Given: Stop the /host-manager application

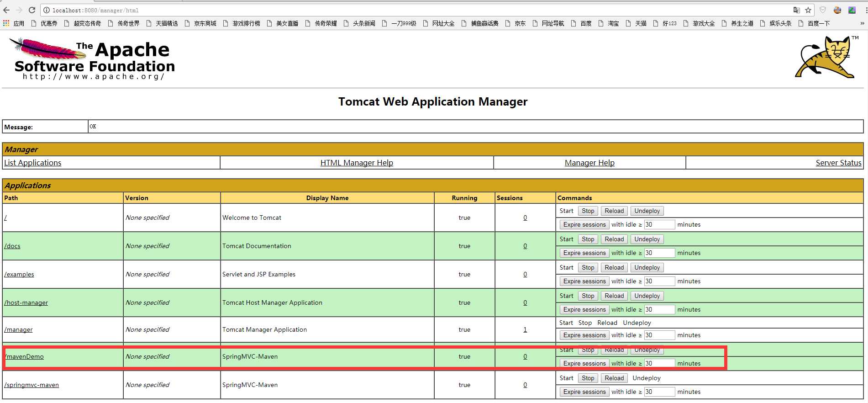Looking at the screenshot, I should [588, 296].
